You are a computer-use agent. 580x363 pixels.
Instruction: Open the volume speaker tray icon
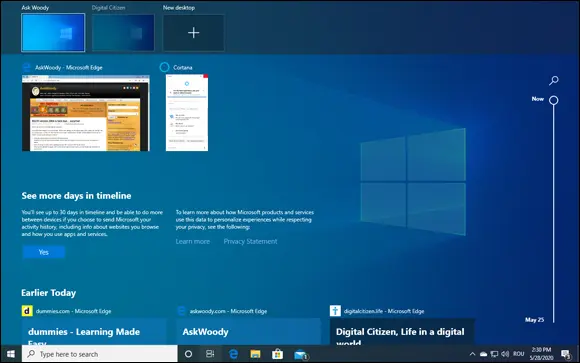pos(505,354)
